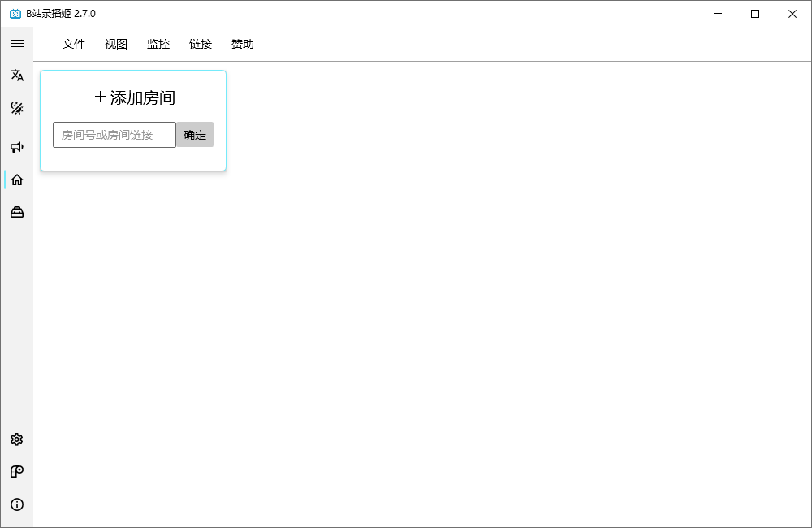Open the announcements megaphone icon
The width and height of the screenshot is (812, 528).
coord(17,147)
